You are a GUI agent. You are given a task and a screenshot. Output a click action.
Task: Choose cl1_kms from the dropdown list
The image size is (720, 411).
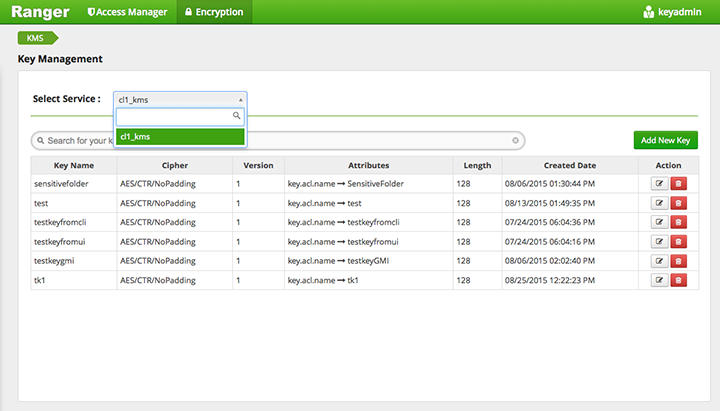pyautogui.click(x=180, y=137)
